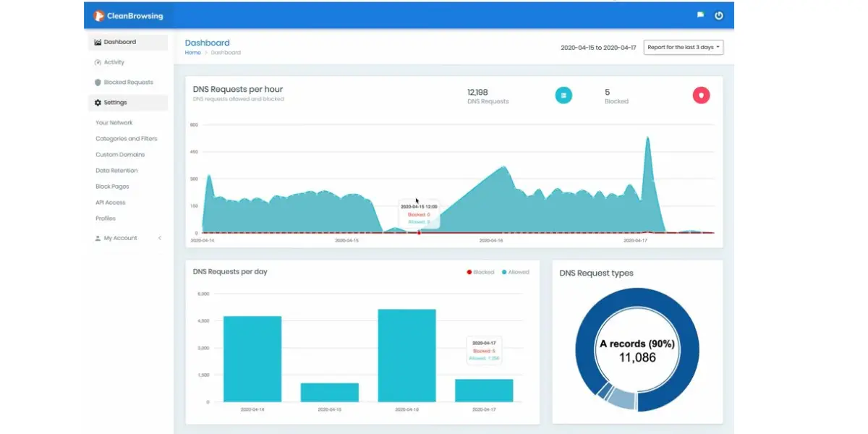Image resolution: width=868 pixels, height=434 pixels.
Task: Expand the My Account chevron
Action: 159,238
